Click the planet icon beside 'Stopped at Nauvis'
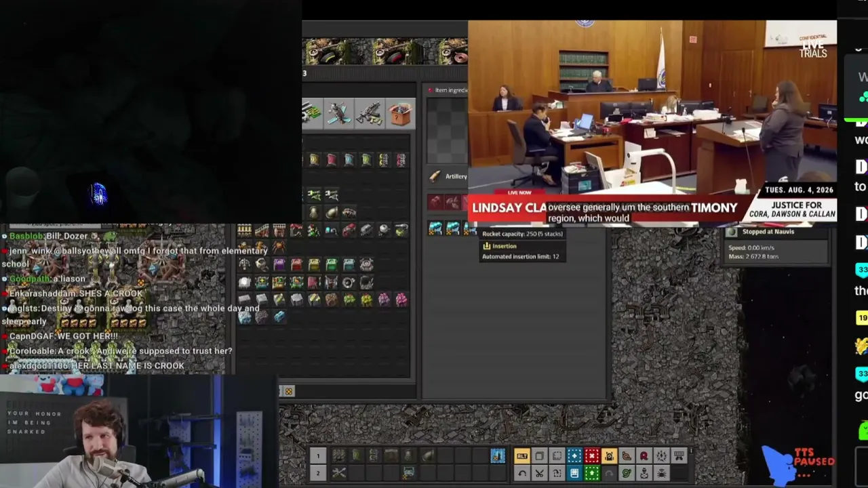The height and width of the screenshot is (488, 868). pos(732,232)
